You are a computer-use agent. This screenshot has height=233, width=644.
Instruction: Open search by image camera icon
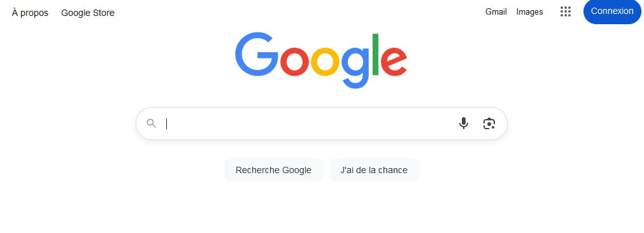(489, 124)
